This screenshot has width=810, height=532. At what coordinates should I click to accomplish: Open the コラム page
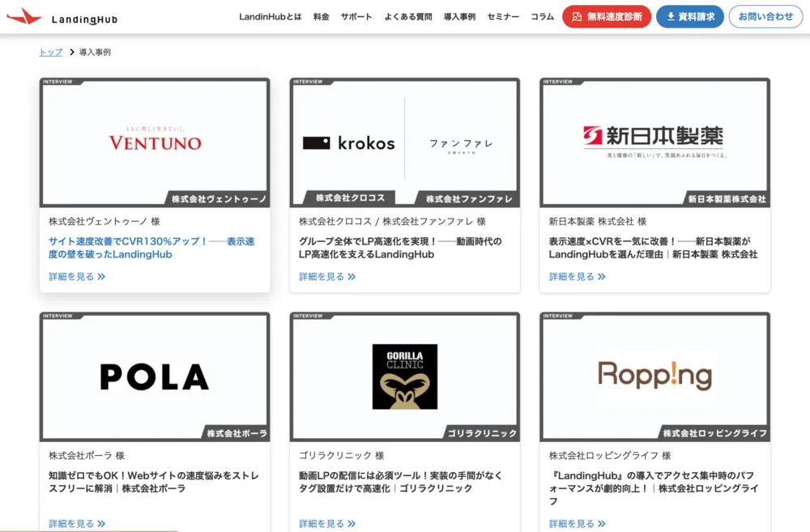543,16
